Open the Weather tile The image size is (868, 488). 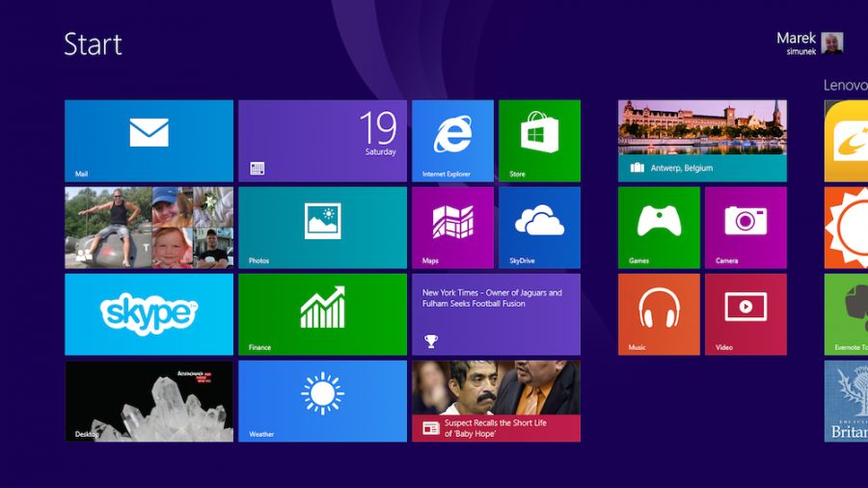(322, 401)
